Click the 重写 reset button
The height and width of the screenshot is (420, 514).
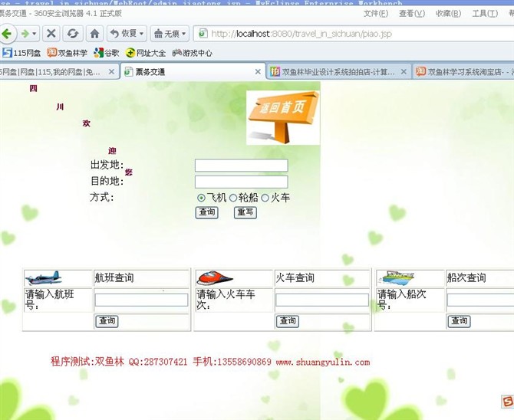coord(245,212)
